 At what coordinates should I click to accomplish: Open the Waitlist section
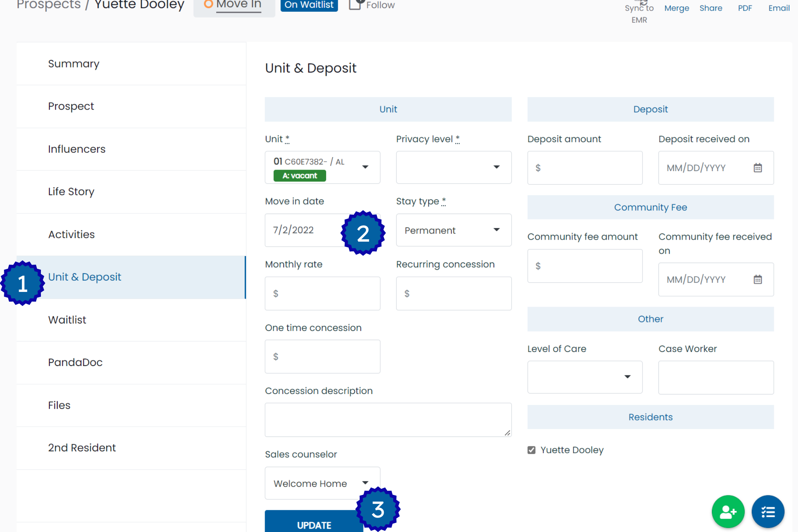click(131, 320)
